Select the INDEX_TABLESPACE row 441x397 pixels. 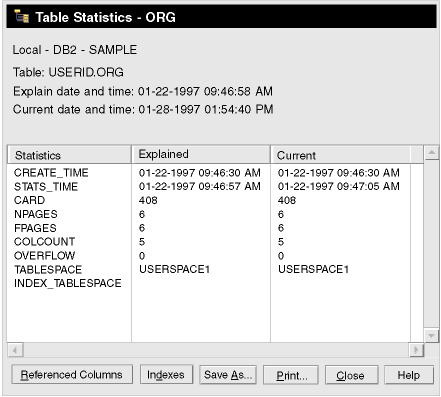pos(209,283)
